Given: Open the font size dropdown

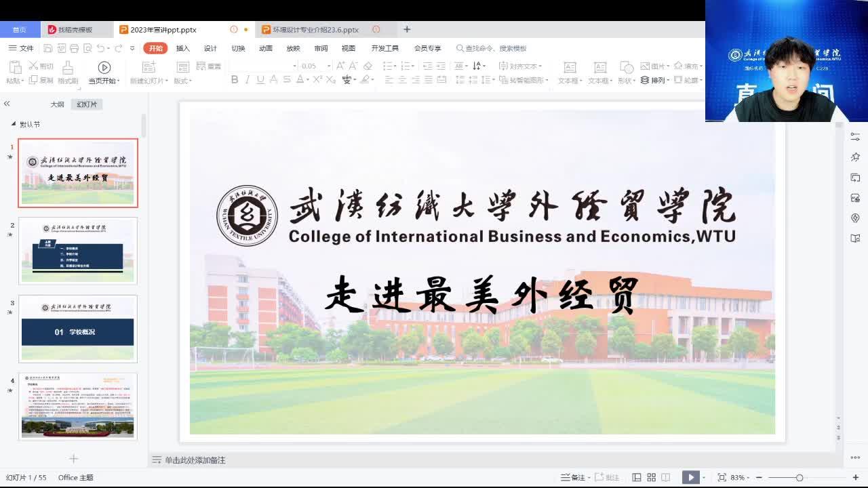Looking at the screenshot, I should pyautogui.click(x=329, y=66).
